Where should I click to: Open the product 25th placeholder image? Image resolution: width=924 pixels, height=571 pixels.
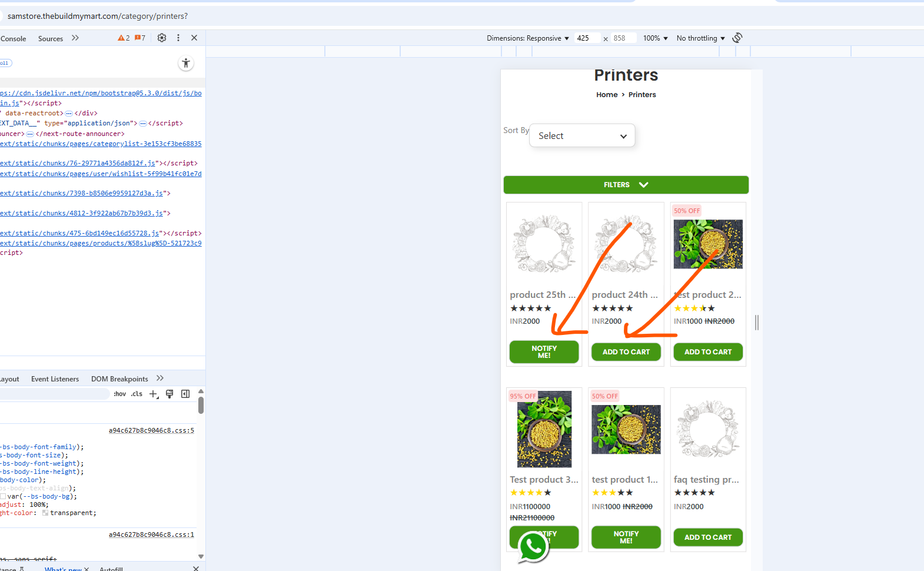tap(544, 244)
